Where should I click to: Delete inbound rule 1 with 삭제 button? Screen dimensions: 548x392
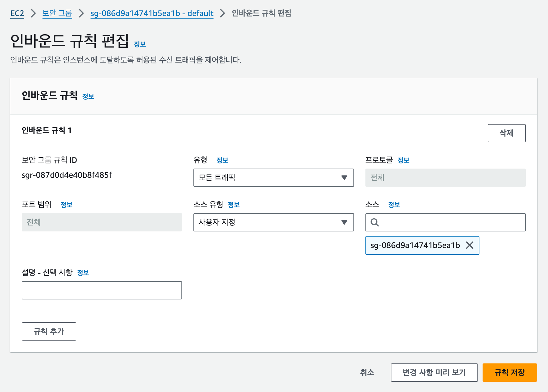[x=506, y=133]
